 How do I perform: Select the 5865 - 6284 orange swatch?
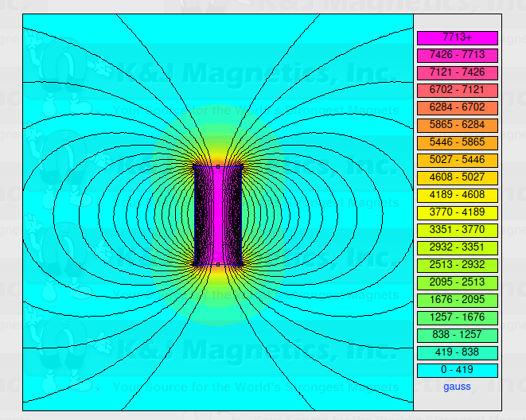point(458,126)
